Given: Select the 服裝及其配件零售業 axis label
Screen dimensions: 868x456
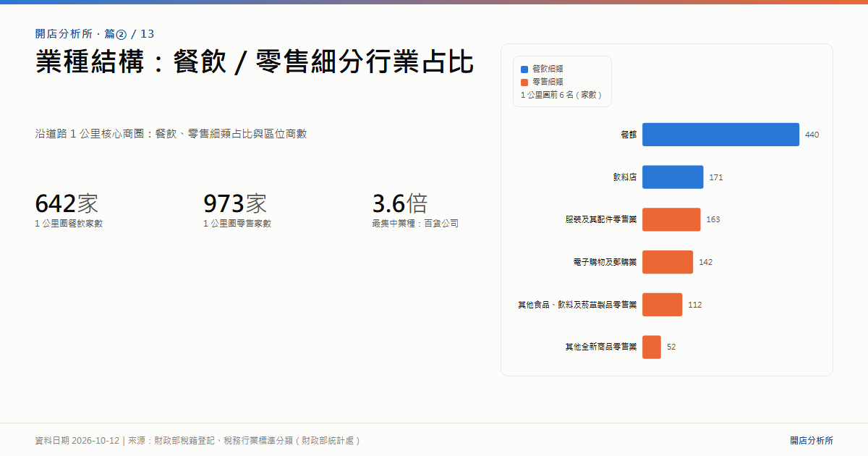Looking at the screenshot, I should [601, 219].
